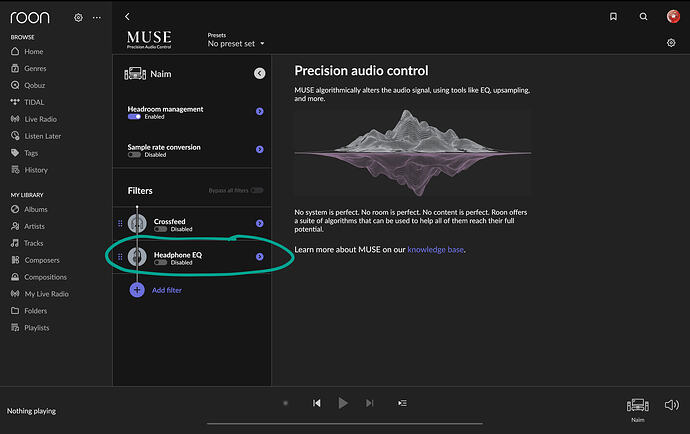Open bookmarks icon at top right
The width and height of the screenshot is (690, 434).
[613, 17]
